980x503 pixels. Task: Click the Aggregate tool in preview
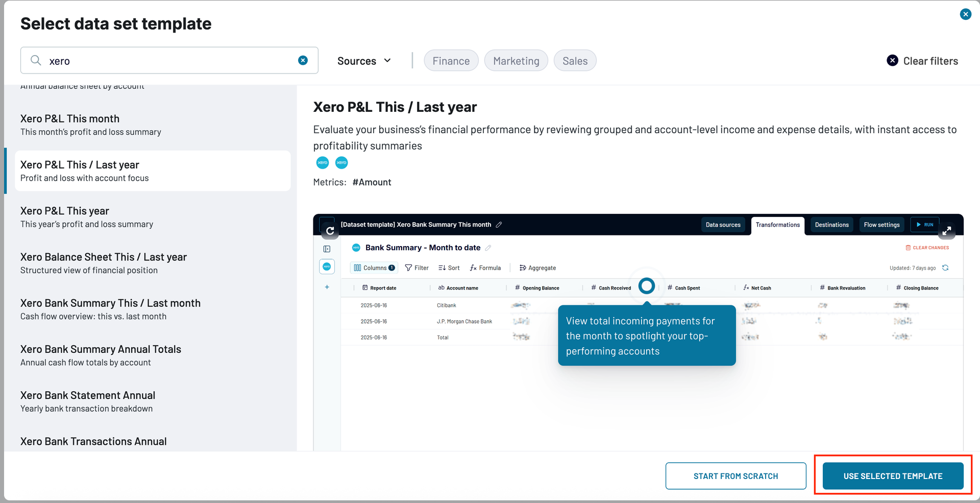[537, 268]
